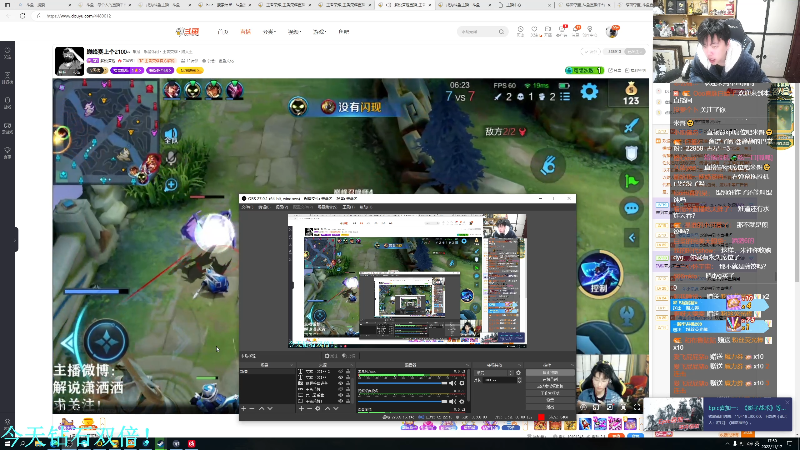Click the top streaming button in OBS controls
The image size is (800, 450).
click(x=551, y=372)
